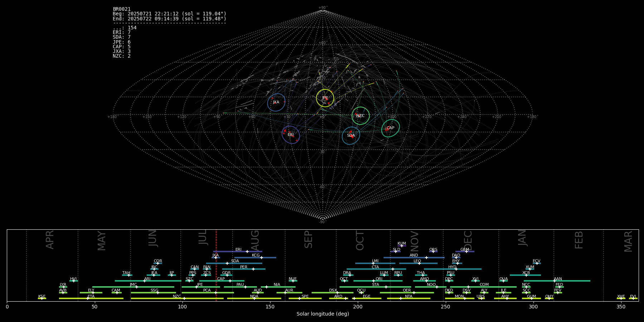Click the URS shower label in the timeline
This screenshot has width=644, height=322.
(x=480, y=297)
